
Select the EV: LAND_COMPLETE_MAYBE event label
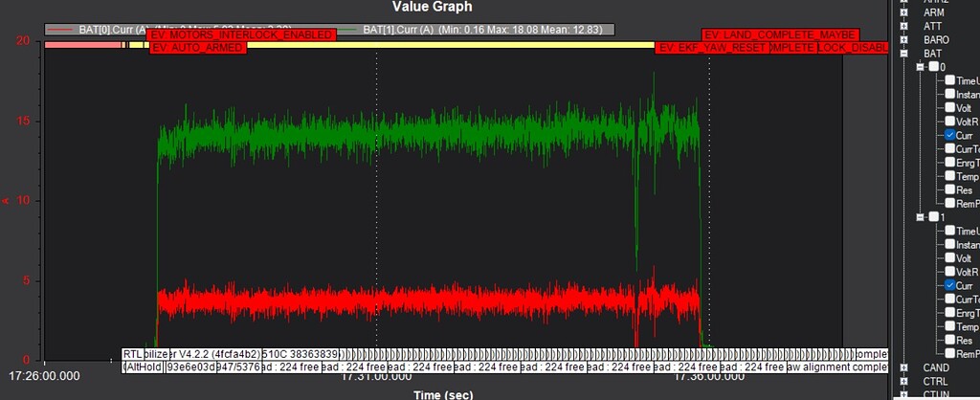(x=779, y=35)
